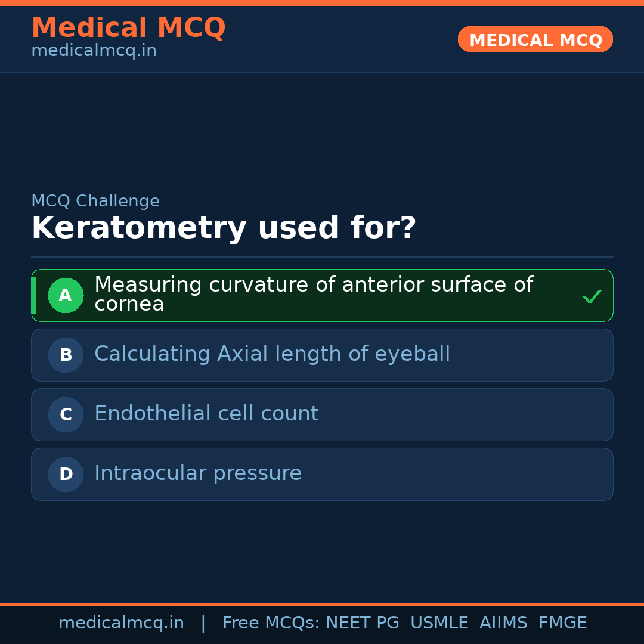Open the medicalmcq.in link under header title
The width and height of the screenshot is (644, 644).
[94, 51]
